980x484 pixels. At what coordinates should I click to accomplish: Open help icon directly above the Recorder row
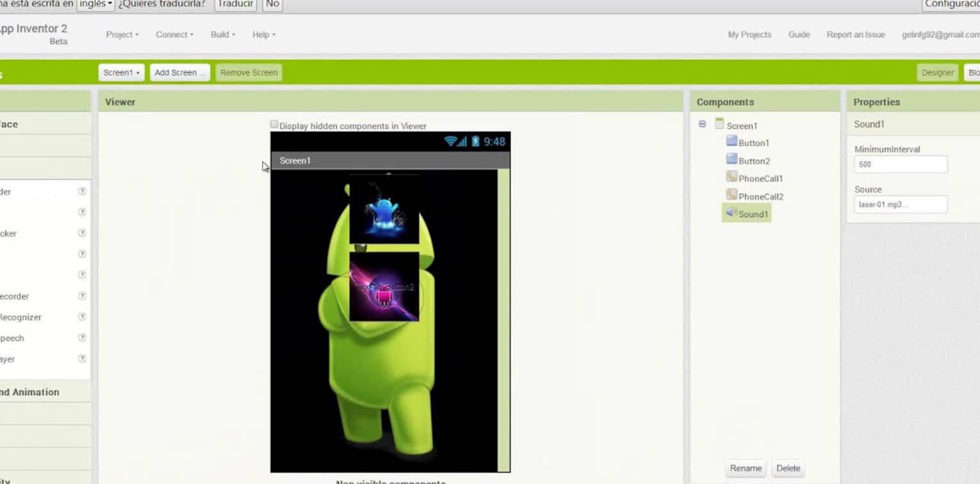click(82, 275)
